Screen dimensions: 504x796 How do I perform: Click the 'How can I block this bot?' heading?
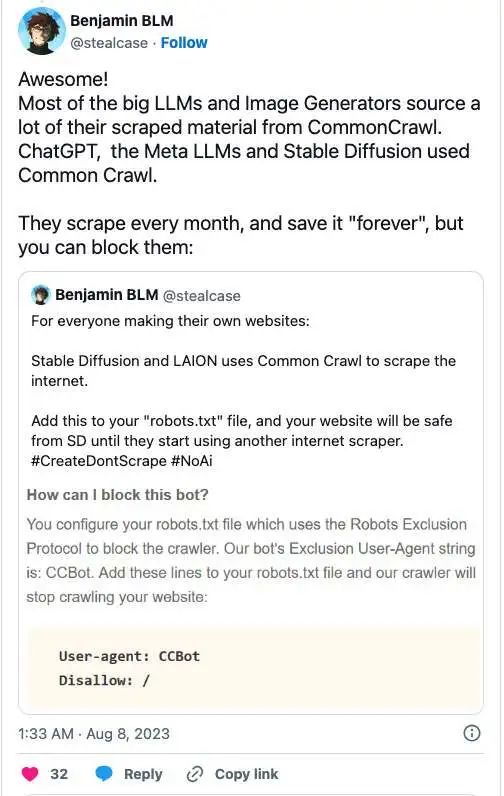(118, 494)
